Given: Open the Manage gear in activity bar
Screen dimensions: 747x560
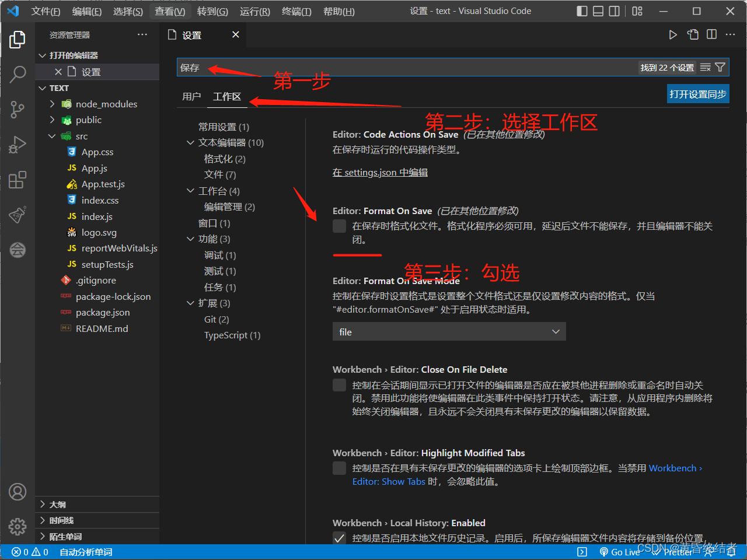Looking at the screenshot, I should click(18, 527).
